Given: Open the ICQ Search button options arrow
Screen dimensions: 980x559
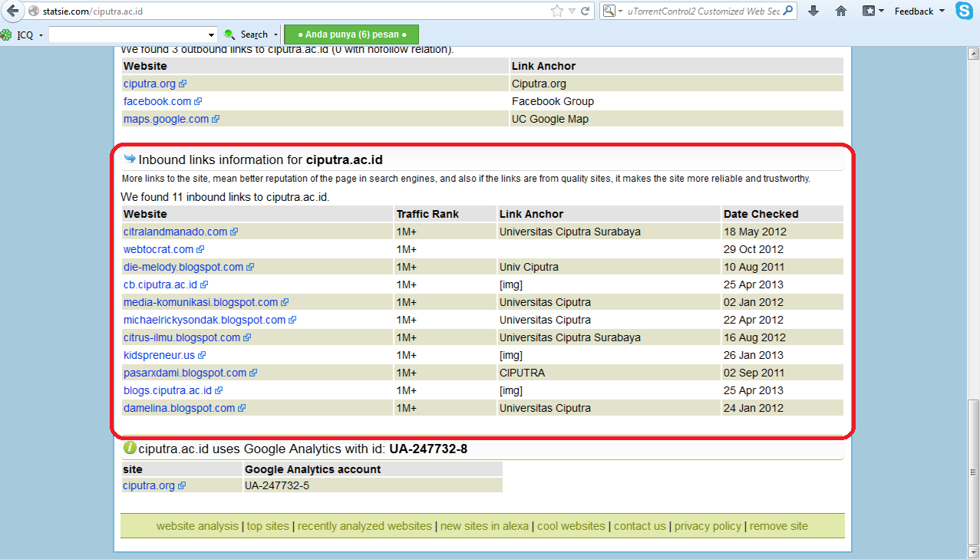Looking at the screenshot, I should (276, 35).
